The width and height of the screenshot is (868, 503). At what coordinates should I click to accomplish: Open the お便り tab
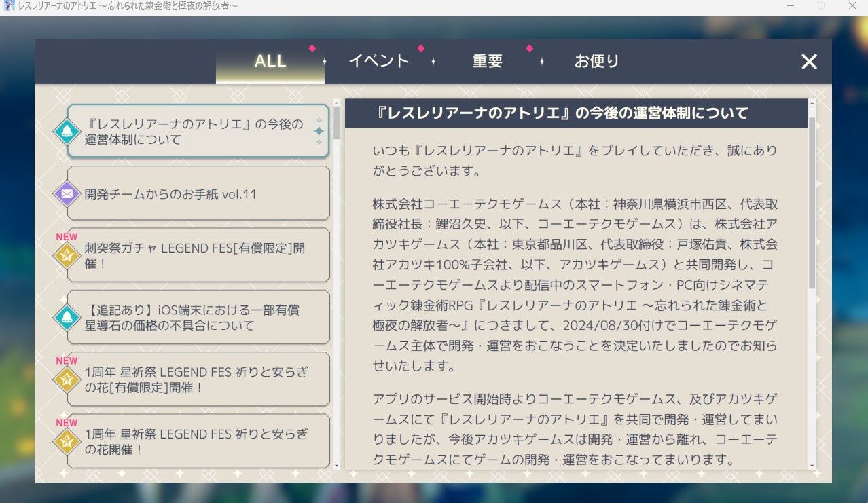(x=597, y=61)
